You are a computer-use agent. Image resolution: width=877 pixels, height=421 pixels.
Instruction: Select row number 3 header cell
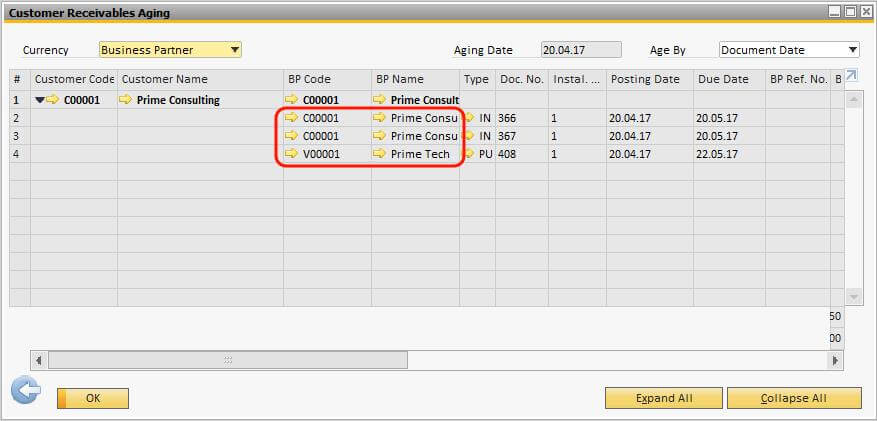pyautogui.click(x=20, y=136)
